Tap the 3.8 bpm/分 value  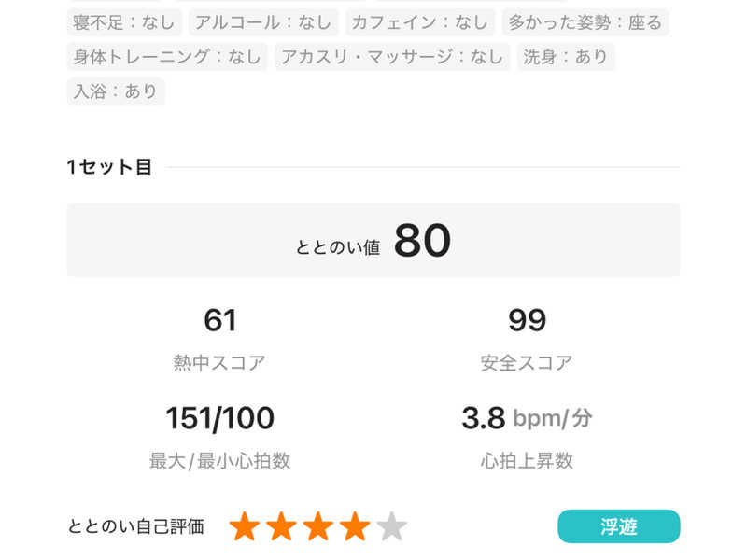tap(527, 418)
